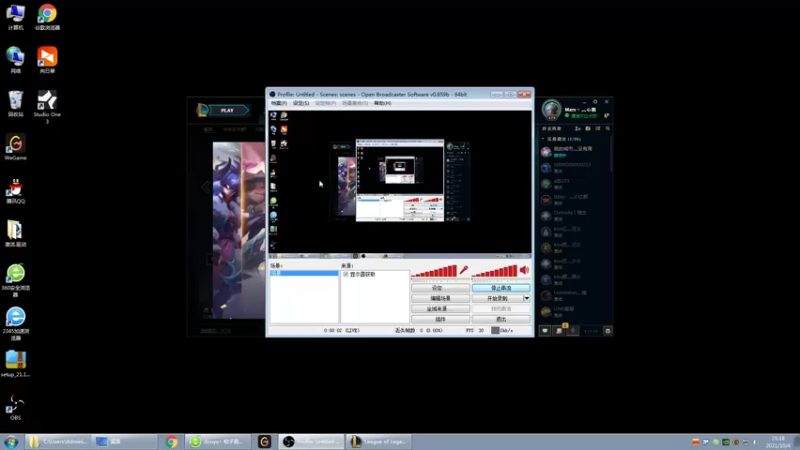Open the Network desktop icon

point(15,60)
